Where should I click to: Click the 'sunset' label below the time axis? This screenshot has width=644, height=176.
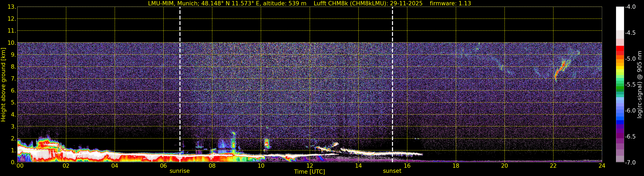[392, 171]
